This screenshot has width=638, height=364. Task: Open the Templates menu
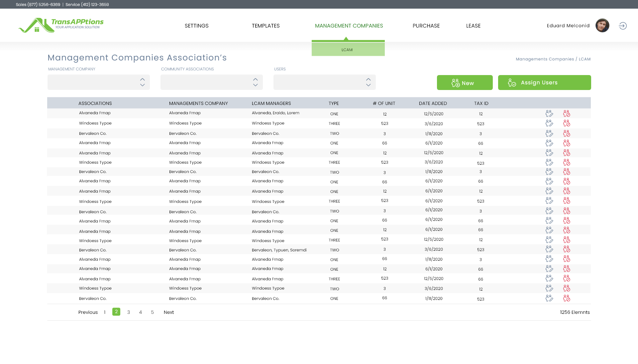point(266,26)
